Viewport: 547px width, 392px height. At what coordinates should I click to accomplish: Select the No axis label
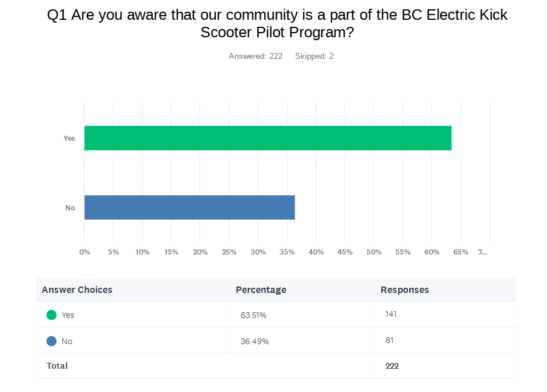[x=70, y=208]
